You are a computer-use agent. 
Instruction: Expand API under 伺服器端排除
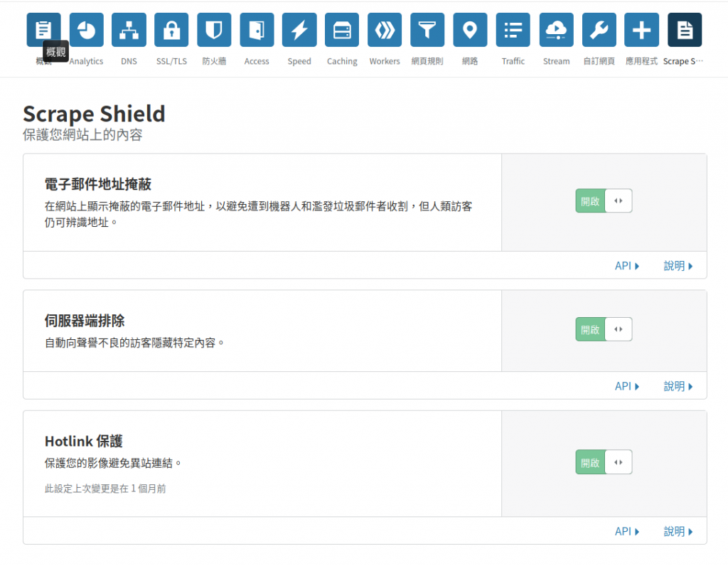tap(627, 386)
